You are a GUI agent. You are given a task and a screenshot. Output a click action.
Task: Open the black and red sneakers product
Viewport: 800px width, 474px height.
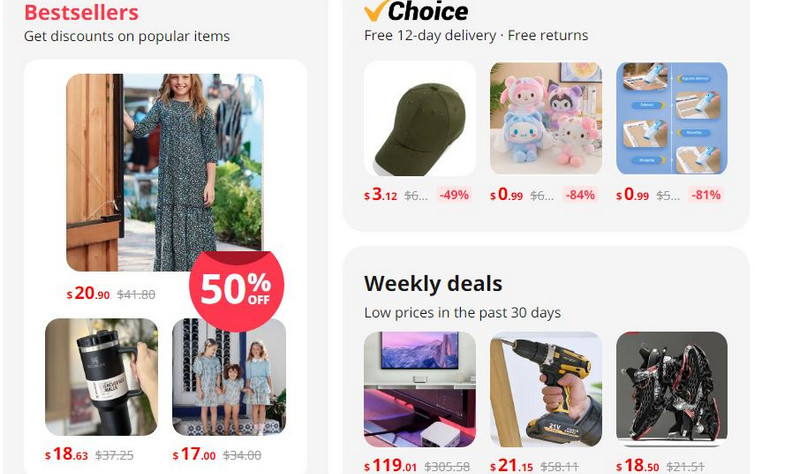click(671, 389)
